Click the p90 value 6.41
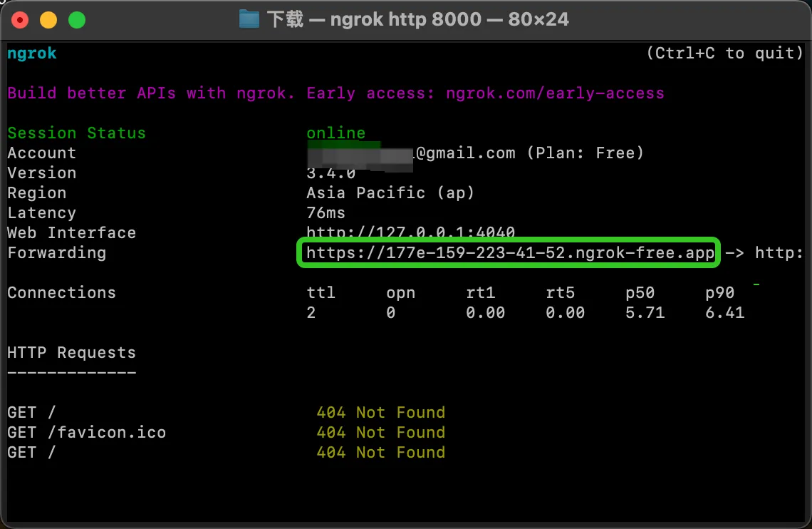The width and height of the screenshot is (812, 529). coord(724,313)
